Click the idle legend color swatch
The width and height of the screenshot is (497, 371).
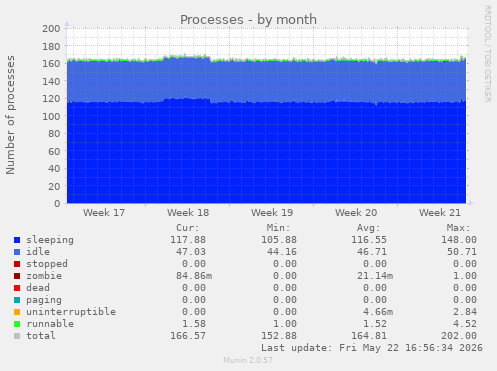coord(17,252)
